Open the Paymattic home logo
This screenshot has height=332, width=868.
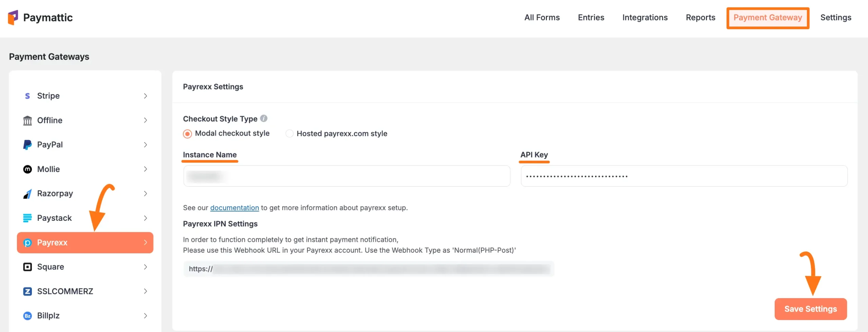tap(41, 17)
